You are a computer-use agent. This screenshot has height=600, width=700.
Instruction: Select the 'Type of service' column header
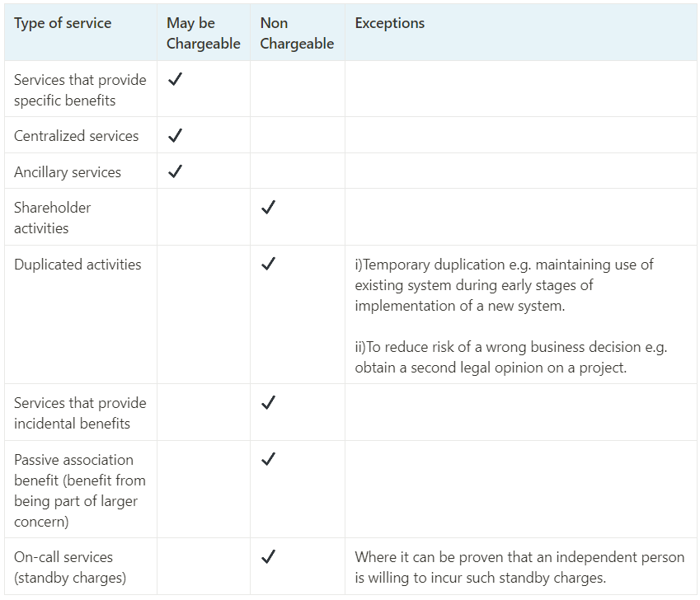(63, 23)
